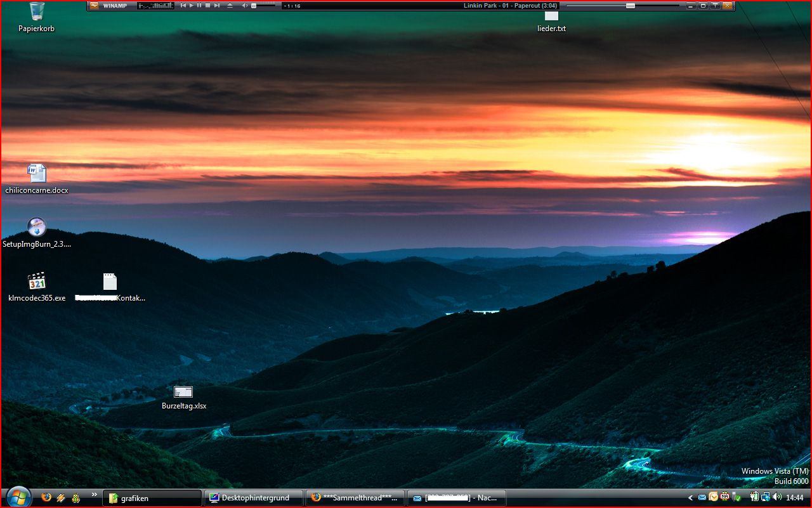Click the mail envelope tray icon
The image size is (812, 508).
coord(702,497)
